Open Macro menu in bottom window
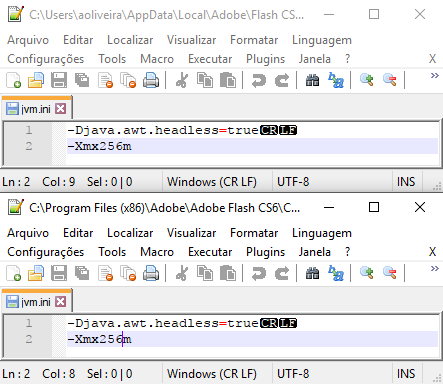443x384 pixels. pos(157,252)
